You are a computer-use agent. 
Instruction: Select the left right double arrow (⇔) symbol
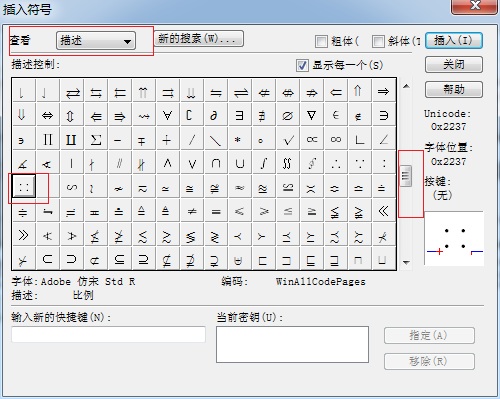[48, 115]
